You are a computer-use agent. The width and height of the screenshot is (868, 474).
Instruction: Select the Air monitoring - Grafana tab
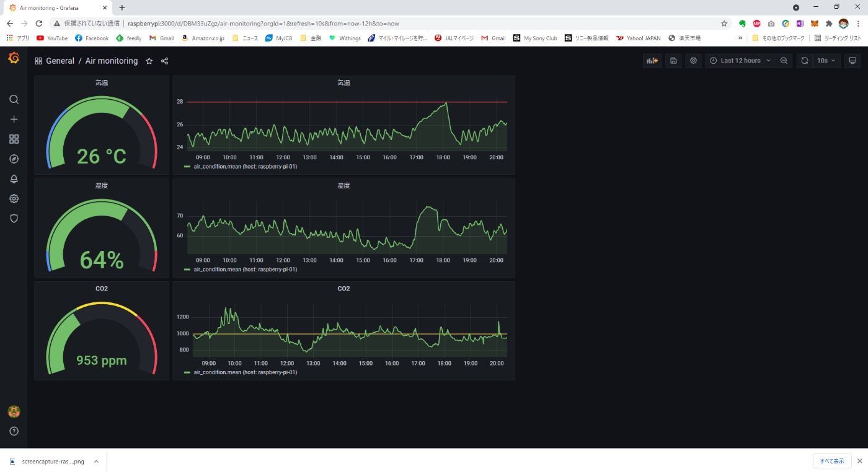pos(57,8)
